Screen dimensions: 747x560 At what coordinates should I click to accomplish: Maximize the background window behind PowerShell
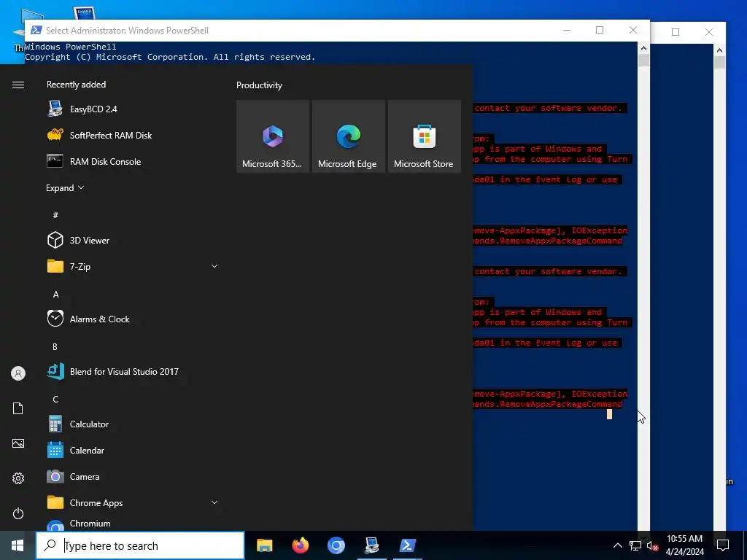click(x=676, y=32)
